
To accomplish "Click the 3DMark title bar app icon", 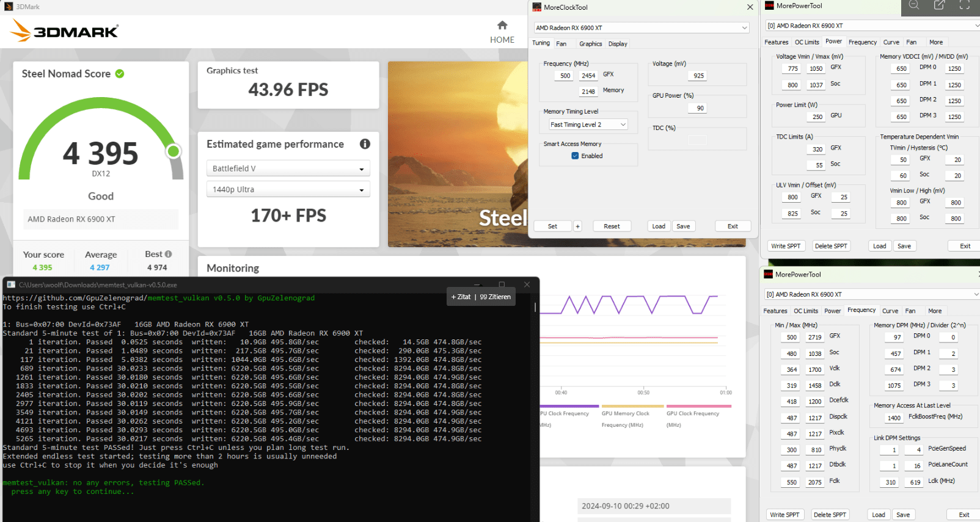I will point(9,7).
